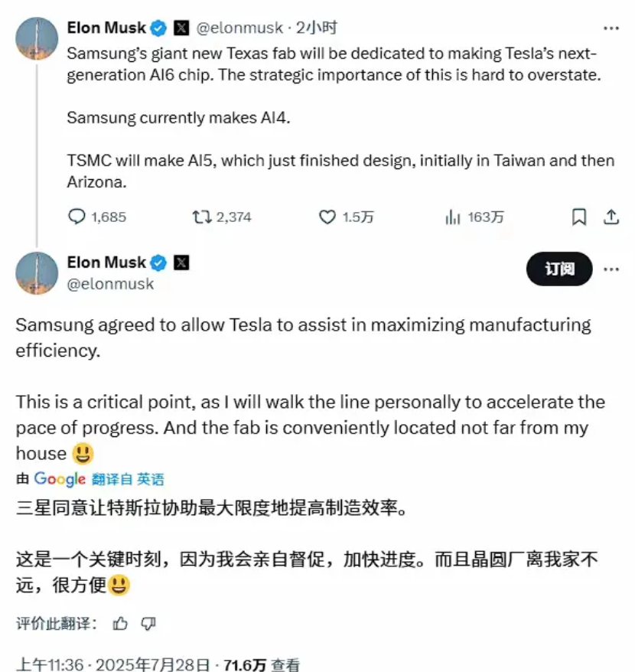635x672 pixels.
Task: Click the 2-hour timestamp on first tweet
Action: 317,28
